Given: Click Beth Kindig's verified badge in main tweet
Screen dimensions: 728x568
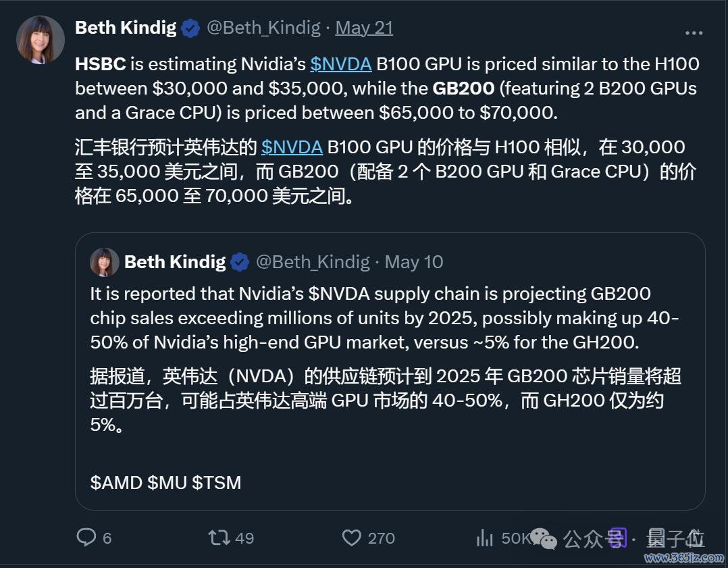Looking at the screenshot, I should point(190,28).
